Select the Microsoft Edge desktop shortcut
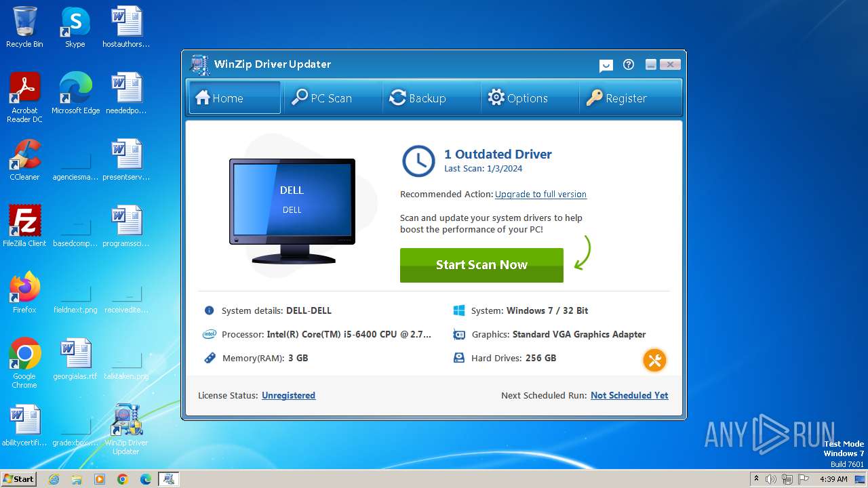 pos(75,94)
